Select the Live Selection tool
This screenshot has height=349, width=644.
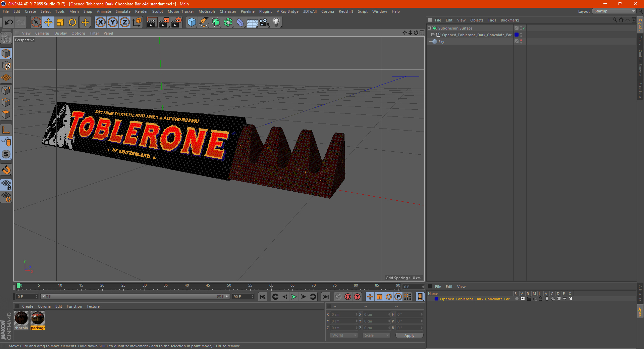[x=36, y=22]
